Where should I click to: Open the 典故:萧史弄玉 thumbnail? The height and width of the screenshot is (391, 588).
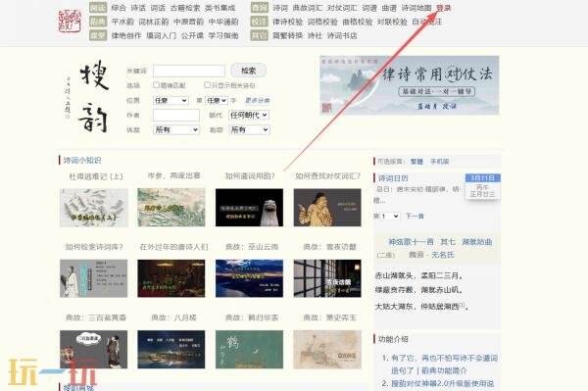(x=327, y=350)
